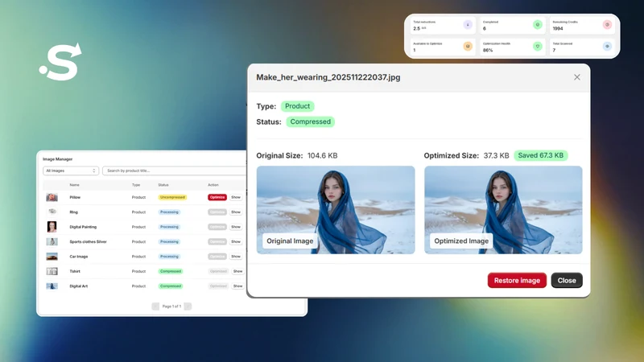The height and width of the screenshot is (362, 644).
Task: Click the white S logo
Action: click(x=61, y=62)
